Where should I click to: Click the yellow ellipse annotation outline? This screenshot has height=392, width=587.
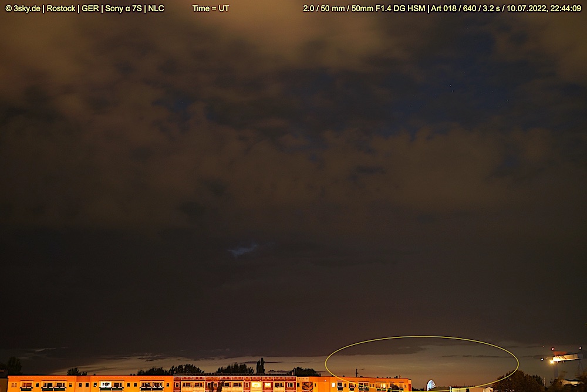(x=421, y=337)
